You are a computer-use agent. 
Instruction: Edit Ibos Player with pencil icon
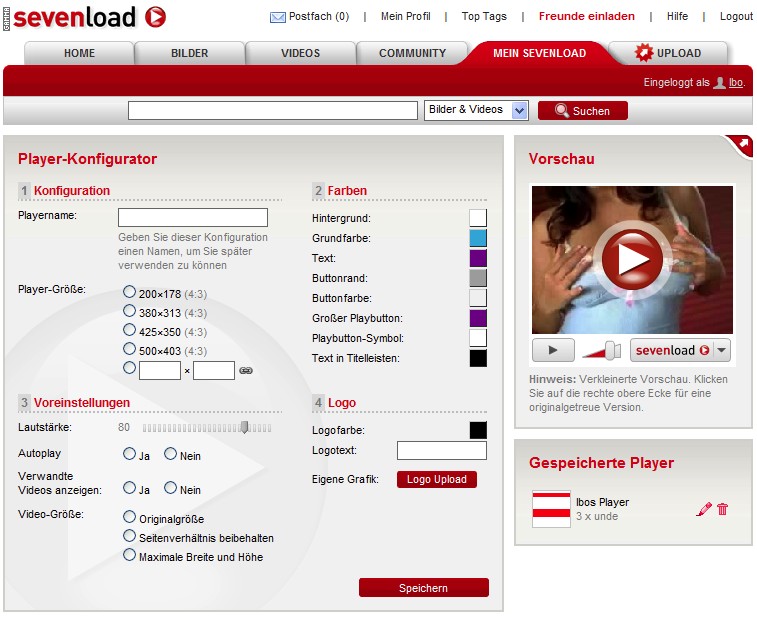[x=704, y=509]
